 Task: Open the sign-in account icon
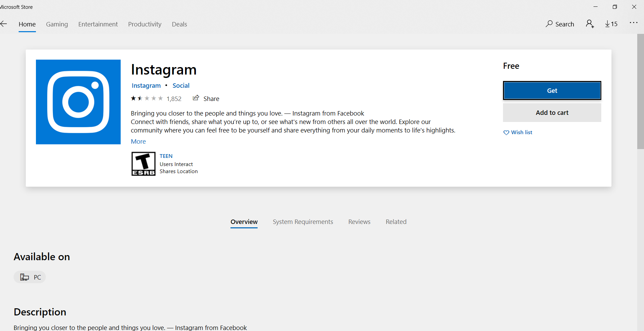590,24
